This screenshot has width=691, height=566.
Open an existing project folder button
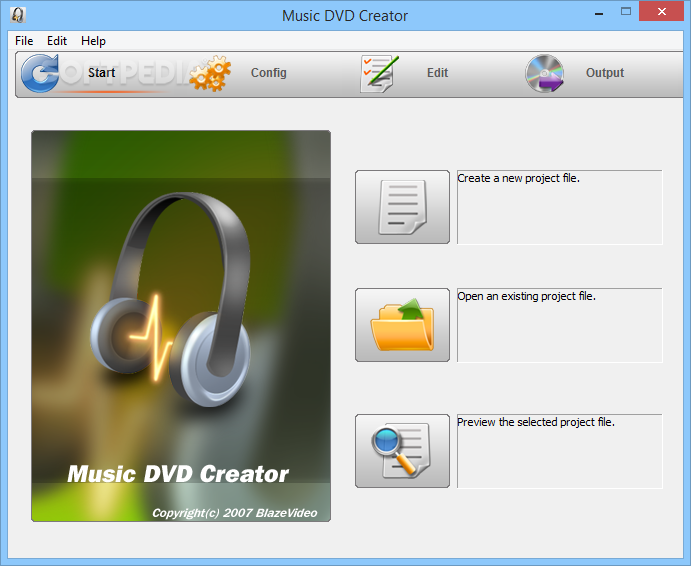point(402,325)
